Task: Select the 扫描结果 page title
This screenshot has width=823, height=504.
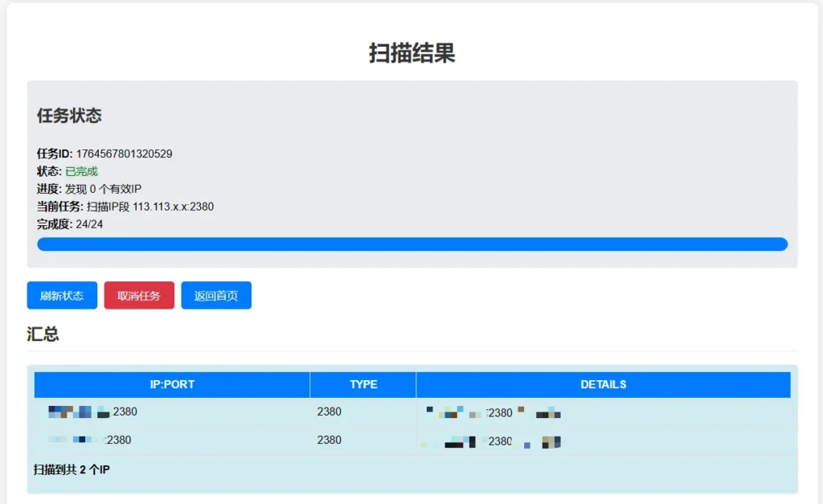Action: 411,52
